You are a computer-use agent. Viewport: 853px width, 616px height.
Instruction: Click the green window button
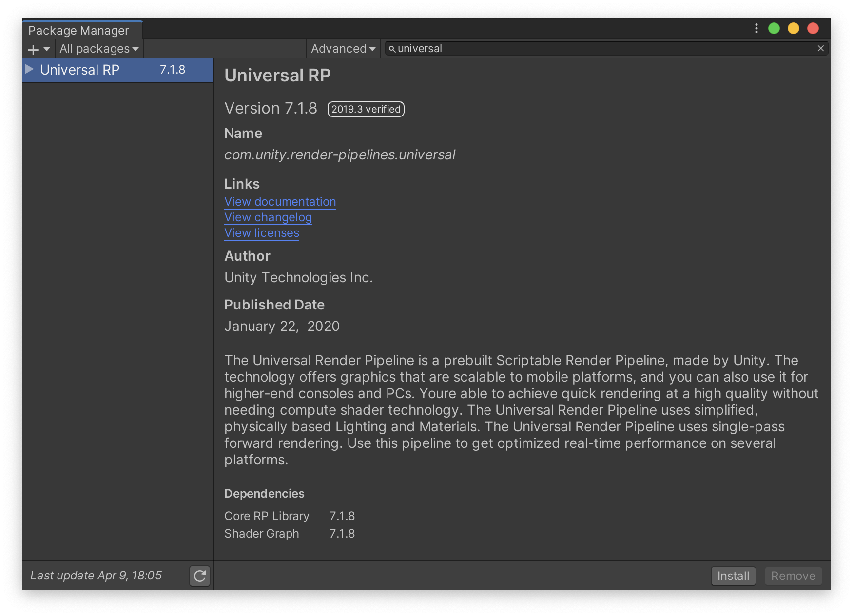[x=774, y=28]
